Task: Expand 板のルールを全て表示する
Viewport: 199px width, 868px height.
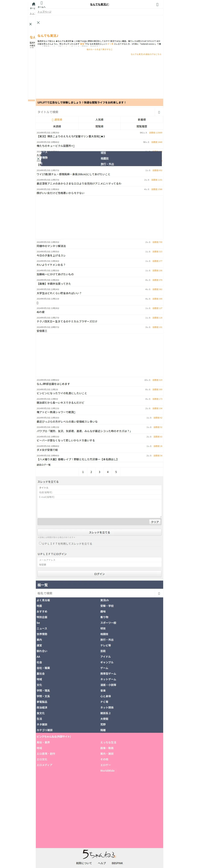Action: click(99, 50)
